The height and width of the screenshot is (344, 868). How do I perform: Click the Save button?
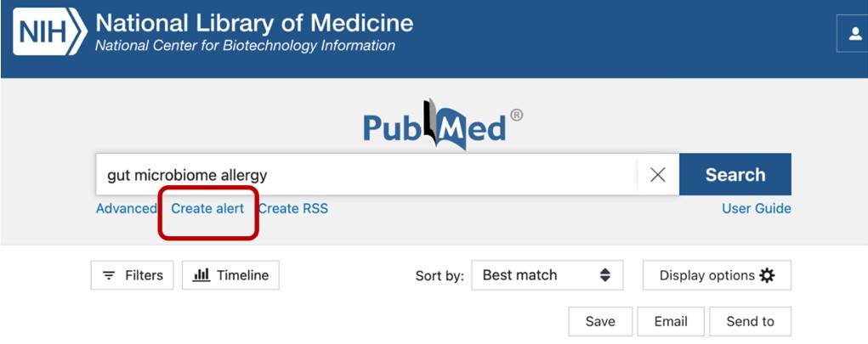600,321
